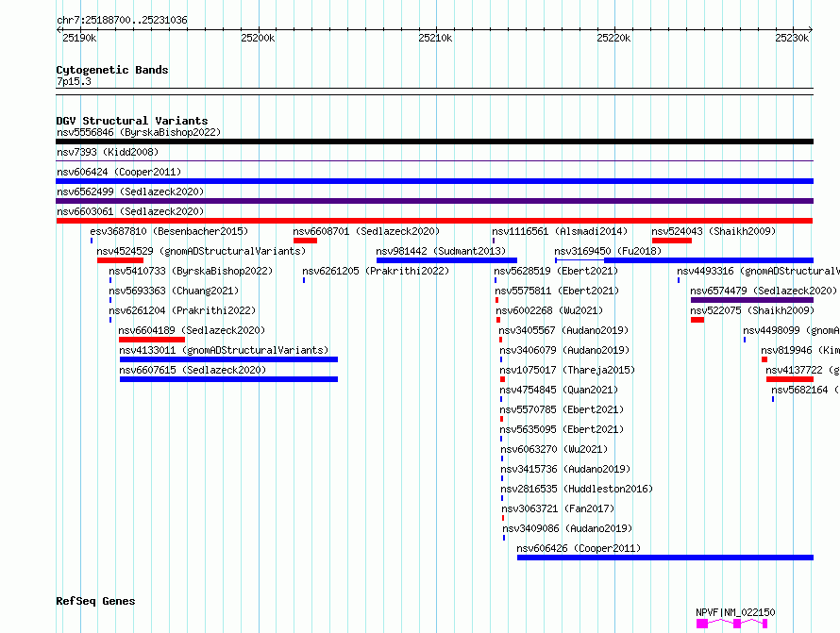Click nsv6261205 (Prakrithi2022) label

(376, 271)
